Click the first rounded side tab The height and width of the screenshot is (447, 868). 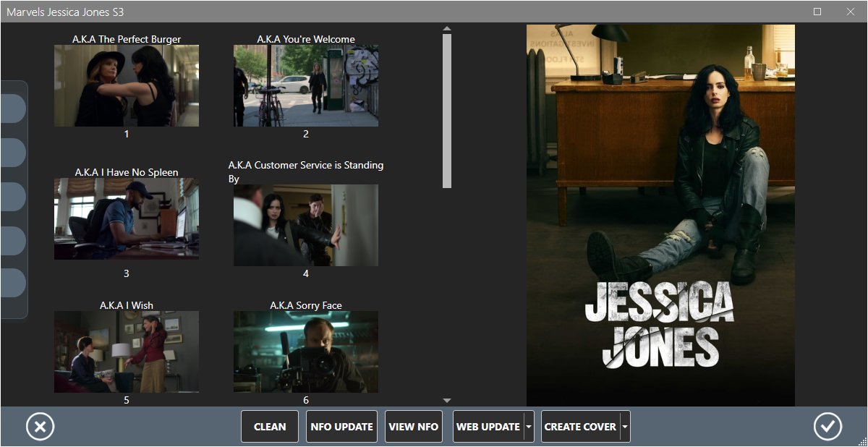12,108
